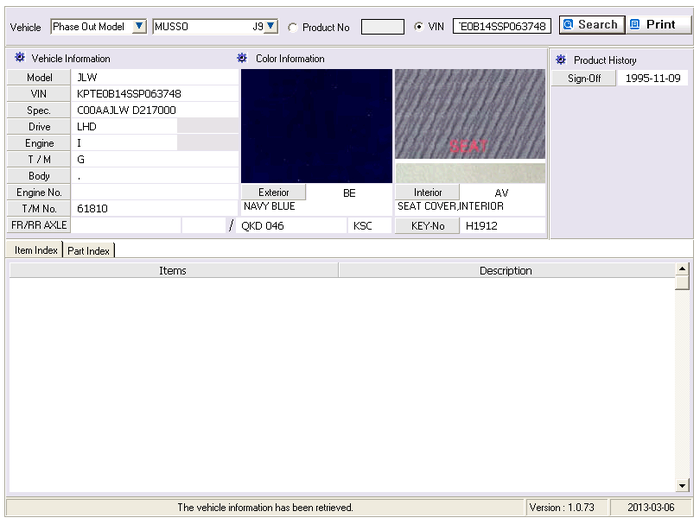Click the Product No input field
Image resolution: width=700 pixels, height=524 pixels.
(382, 27)
